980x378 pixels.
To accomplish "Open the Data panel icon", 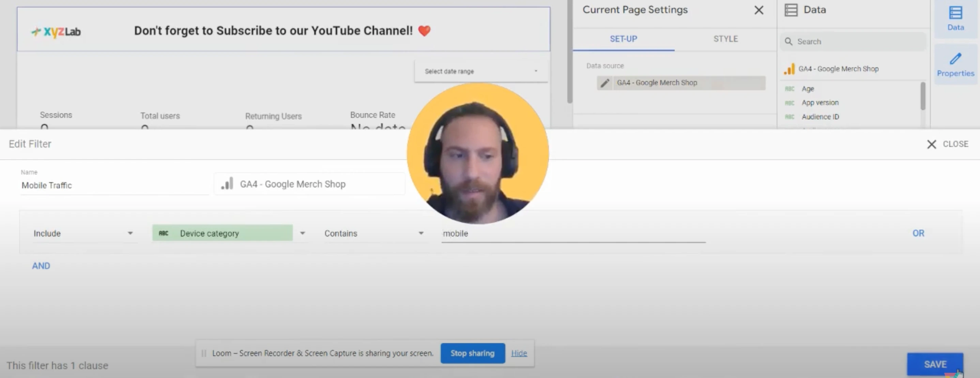I will click(955, 18).
